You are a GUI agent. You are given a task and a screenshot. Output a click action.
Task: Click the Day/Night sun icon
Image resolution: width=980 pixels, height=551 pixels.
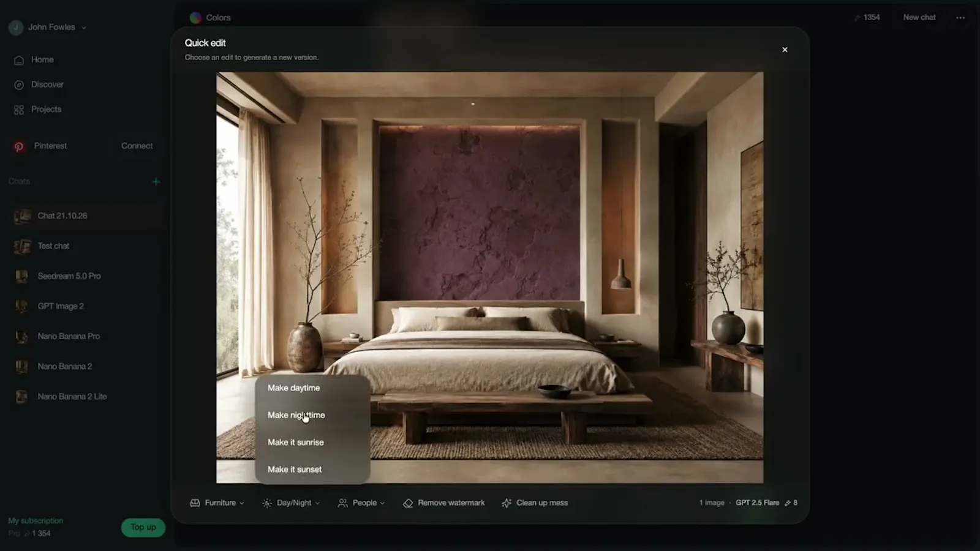point(267,503)
